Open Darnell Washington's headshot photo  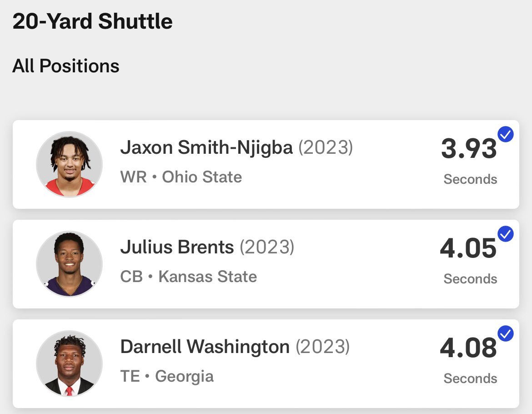pos(69,364)
